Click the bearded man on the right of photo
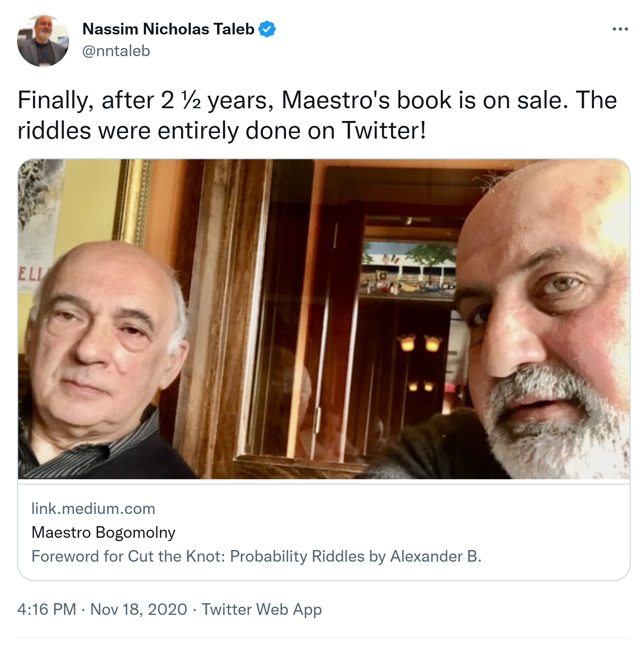The height and width of the screenshot is (652, 644). [x=546, y=337]
